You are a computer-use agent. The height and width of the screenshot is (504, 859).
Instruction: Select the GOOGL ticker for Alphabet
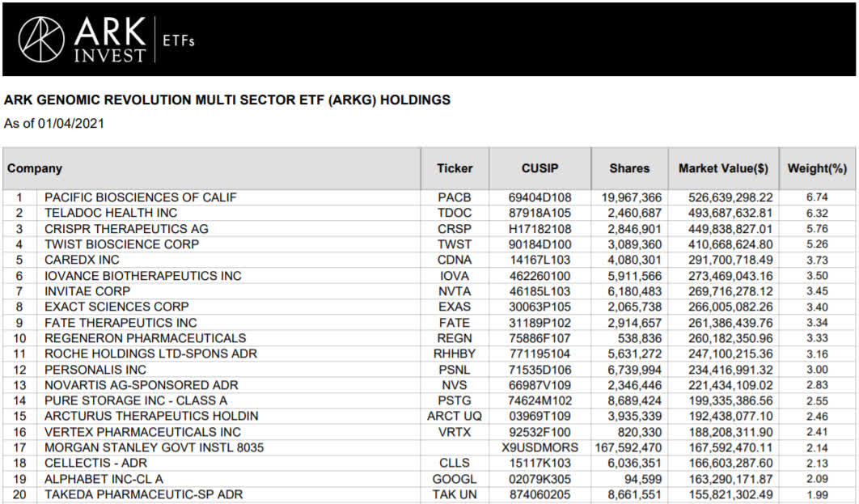455,480
